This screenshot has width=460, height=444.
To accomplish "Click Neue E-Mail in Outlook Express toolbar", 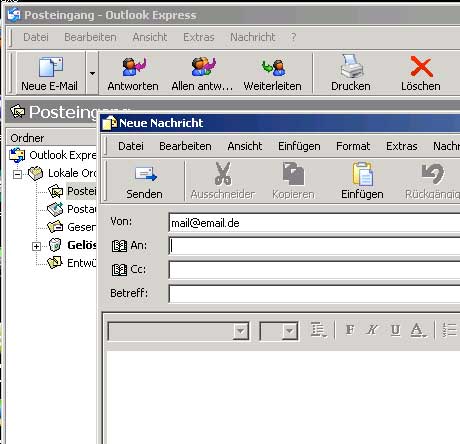I will [x=50, y=73].
